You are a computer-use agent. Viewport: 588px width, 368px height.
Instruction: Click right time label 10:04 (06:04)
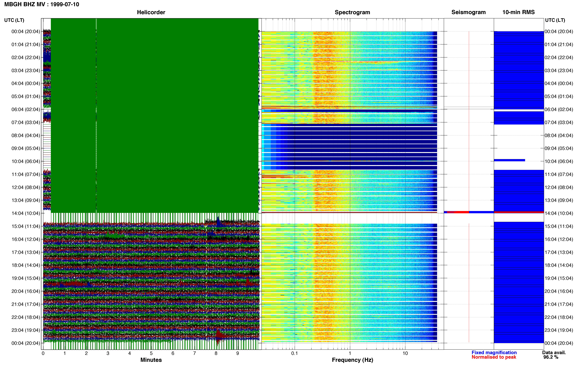pos(559,161)
